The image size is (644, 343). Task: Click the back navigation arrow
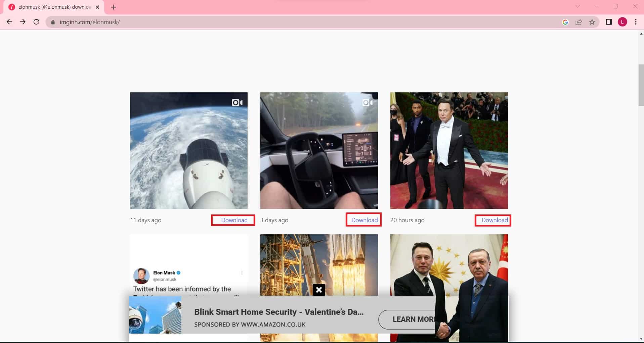(x=9, y=22)
